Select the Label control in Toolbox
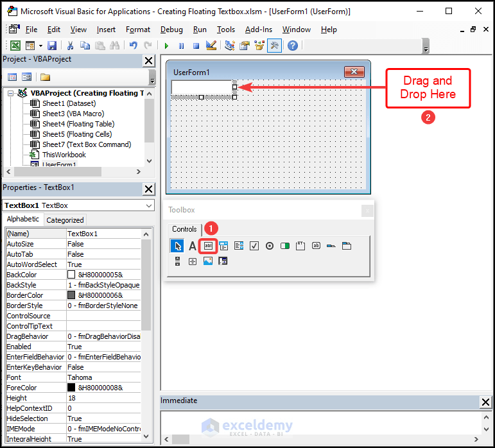 click(x=192, y=246)
